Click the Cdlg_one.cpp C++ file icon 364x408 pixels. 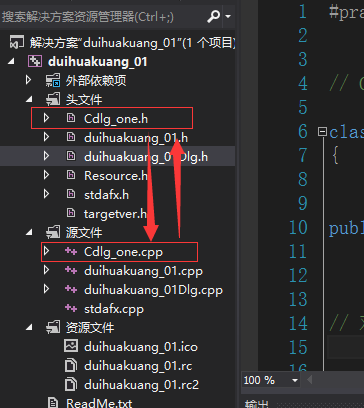coord(71,251)
